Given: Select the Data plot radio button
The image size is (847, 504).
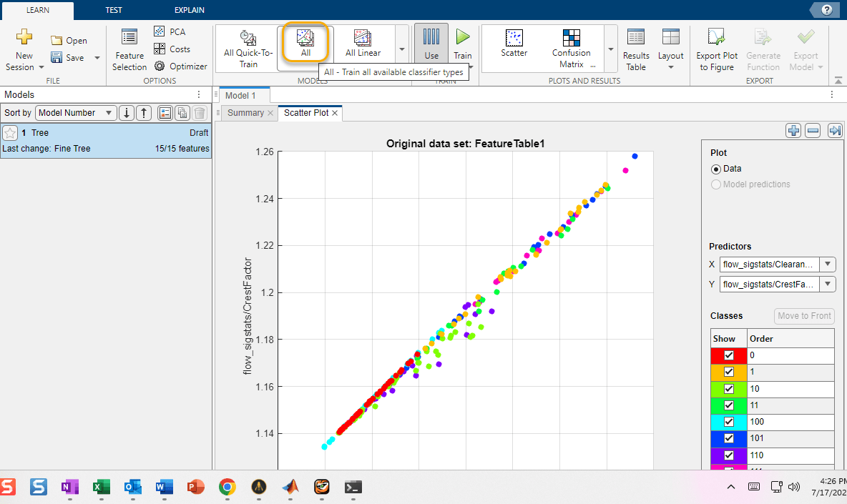Looking at the screenshot, I should [x=716, y=169].
